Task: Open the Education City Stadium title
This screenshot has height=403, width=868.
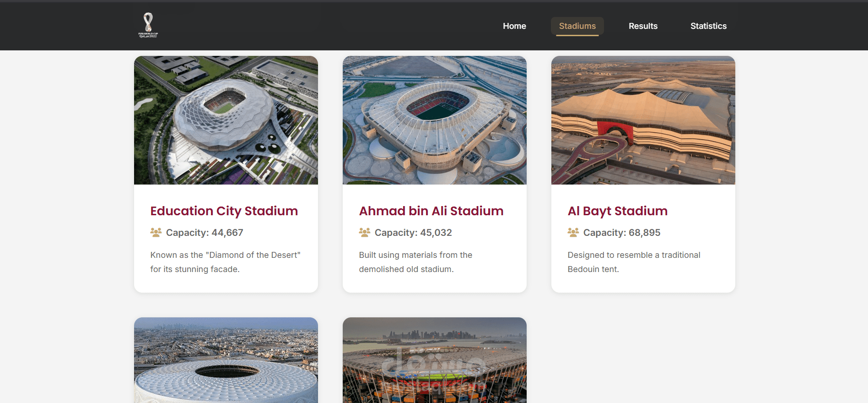Action: coord(224,211)
